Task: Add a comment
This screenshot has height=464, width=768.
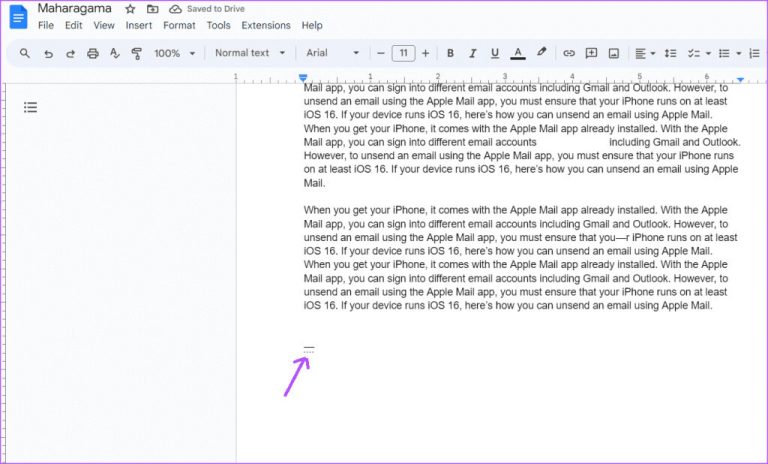Action: [591, 53]
